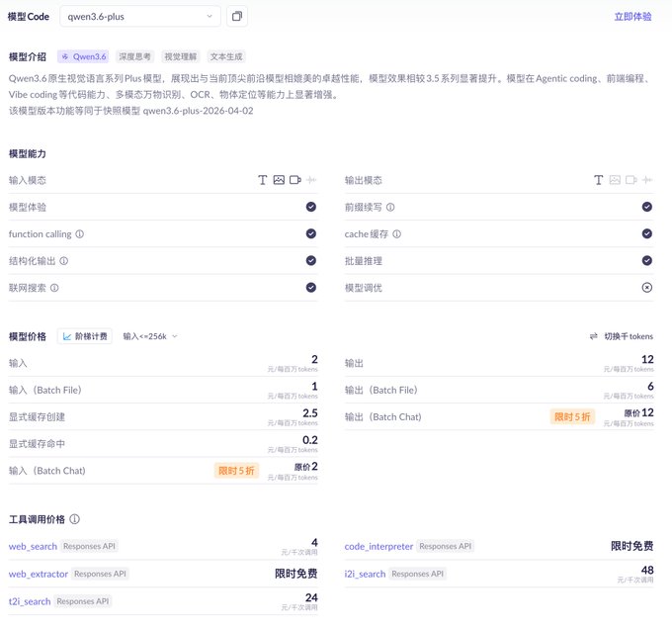Click the video icon in input modalities
The image size is (672, 630).
[x=294, y=180]
